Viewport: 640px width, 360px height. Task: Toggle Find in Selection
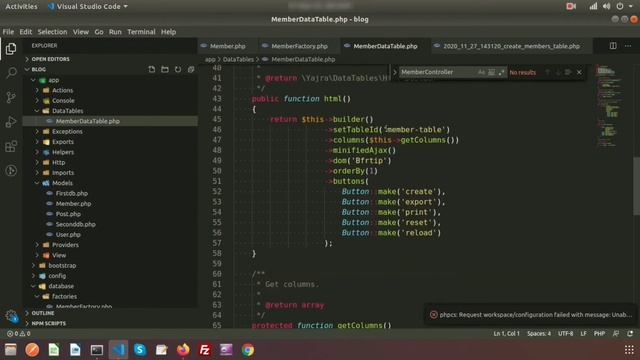(x=568, y=72)
